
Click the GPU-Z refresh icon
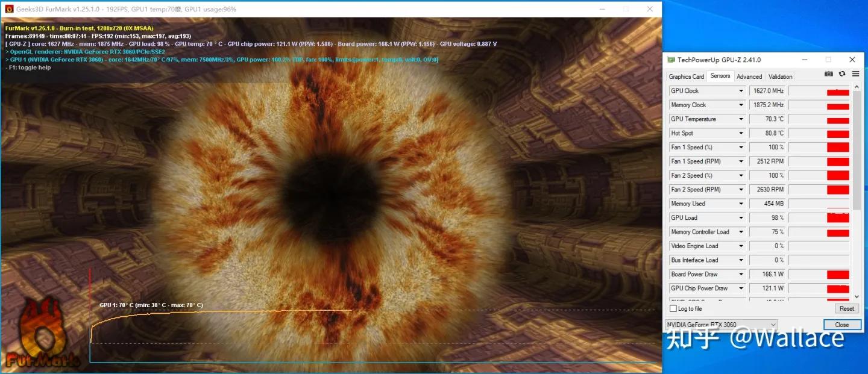click(842, 74)
